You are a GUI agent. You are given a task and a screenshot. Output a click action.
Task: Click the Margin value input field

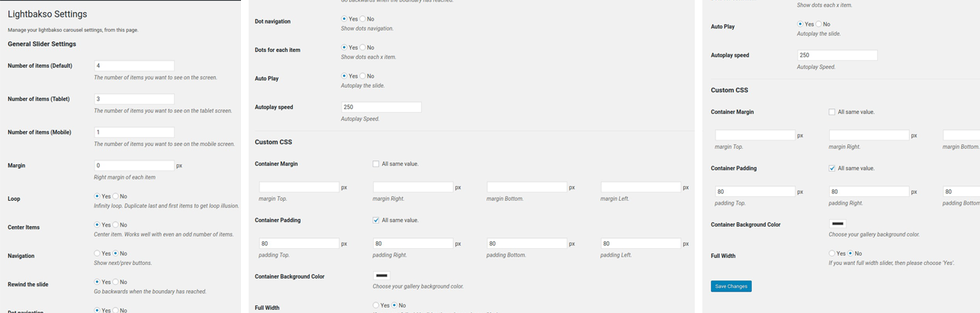(134, 166)
